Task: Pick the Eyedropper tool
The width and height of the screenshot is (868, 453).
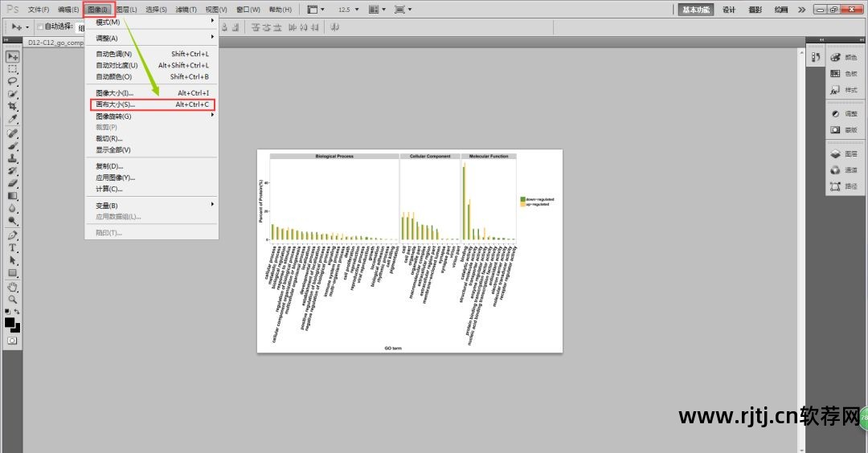Action: coord(13,119)
